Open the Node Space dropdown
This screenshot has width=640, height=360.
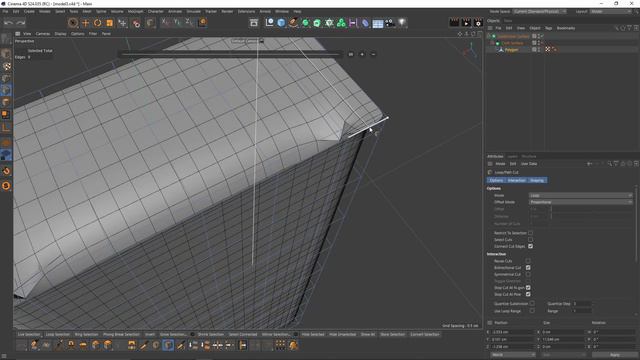pos(540,11)
